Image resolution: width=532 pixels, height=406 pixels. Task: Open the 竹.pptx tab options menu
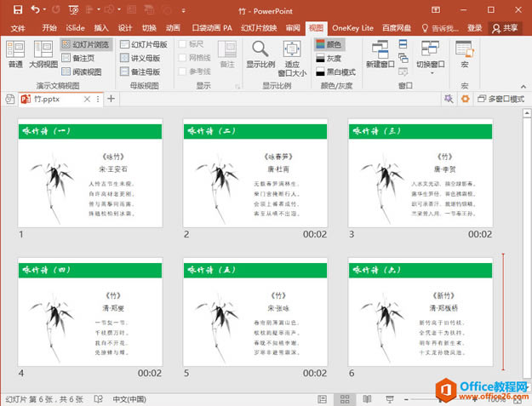click(x=98, y=99)
